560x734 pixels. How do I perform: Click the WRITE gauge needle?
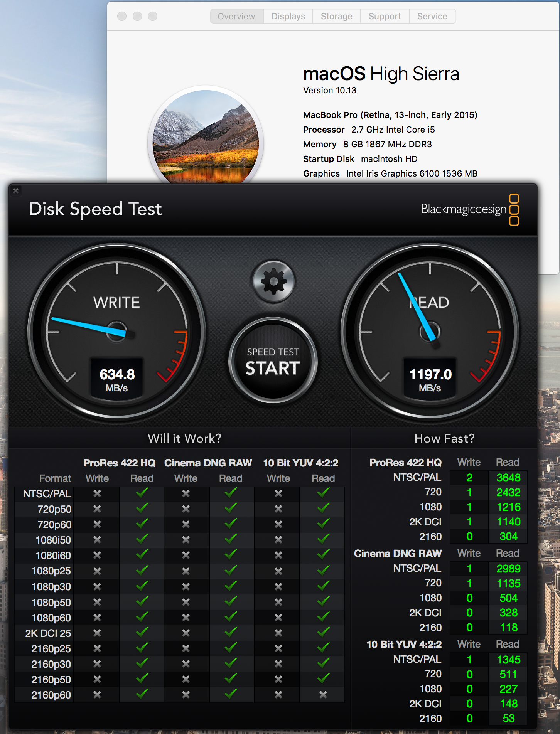[x=89, y=327]
